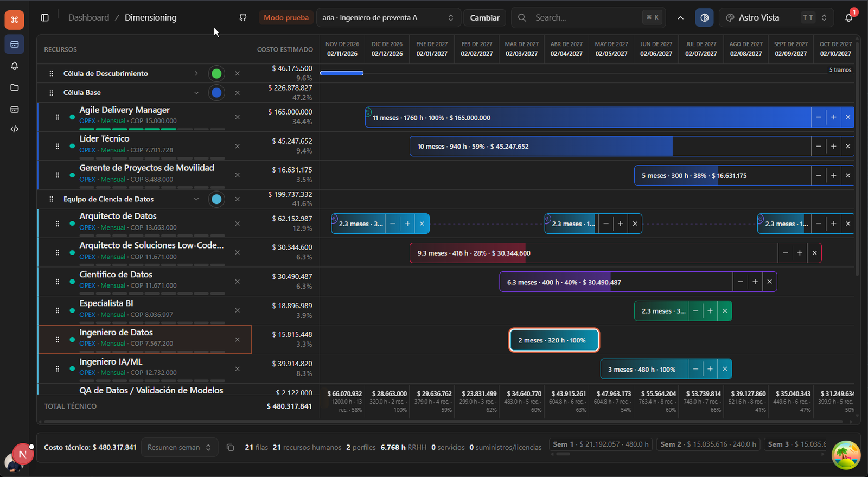868x477 pixels.
Task: Remove the Ingeniero IA/ML timeline bar
Action: pyautogui.click(x=725, y=369)
